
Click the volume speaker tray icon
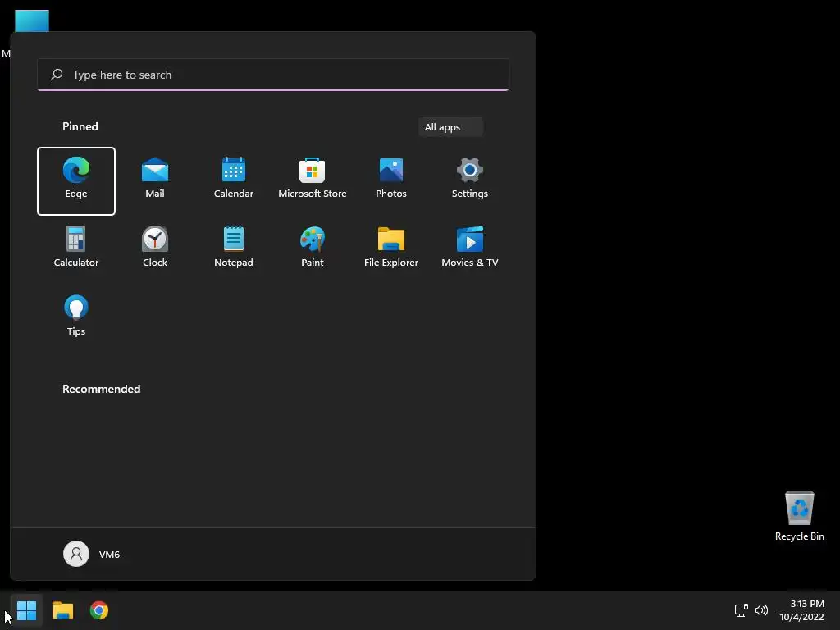(x=760, y=610)
